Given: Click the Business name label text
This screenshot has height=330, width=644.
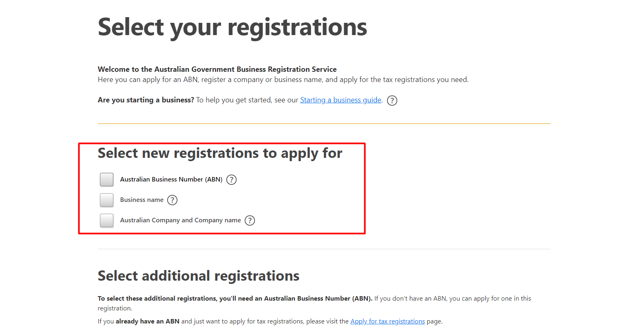Looking at the screenshot, I should (x=142, y=200).
